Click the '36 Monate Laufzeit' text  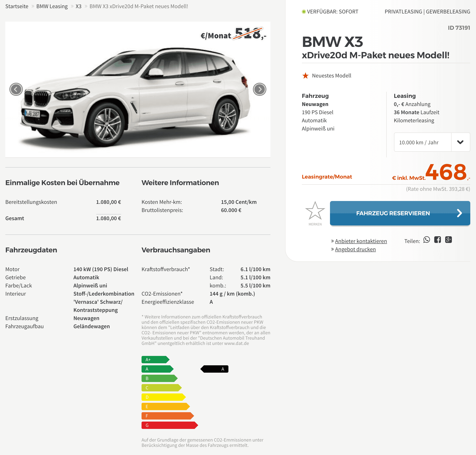pyautogui.click(x=416, y=112)
